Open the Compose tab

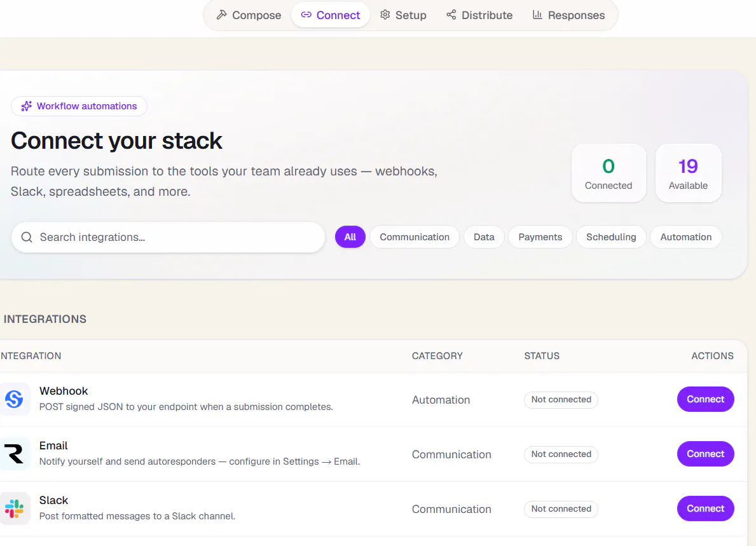pos(249,15)
